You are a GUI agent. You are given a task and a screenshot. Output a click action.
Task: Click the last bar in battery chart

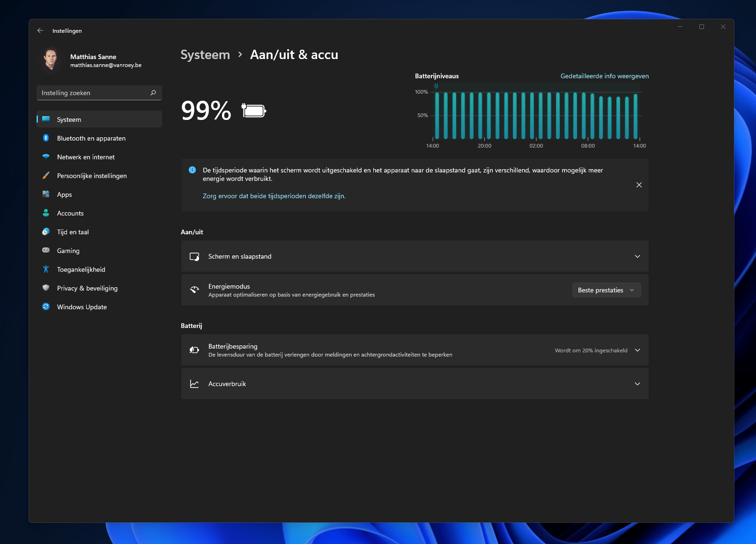[x=636, y=116]
